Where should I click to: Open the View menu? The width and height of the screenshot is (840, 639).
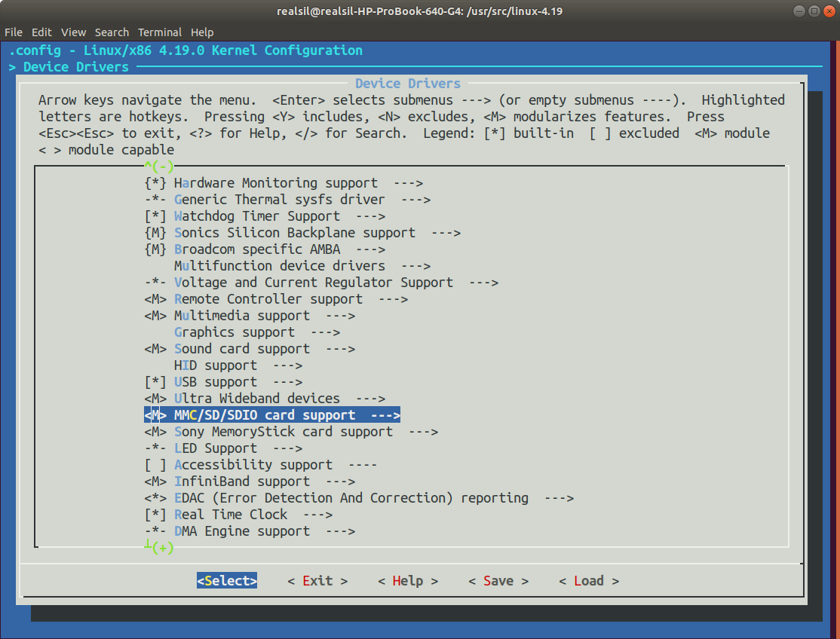[73, 32]
